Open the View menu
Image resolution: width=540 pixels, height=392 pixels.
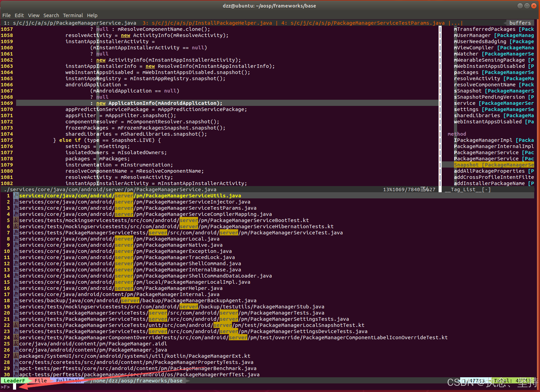[34, 15]
